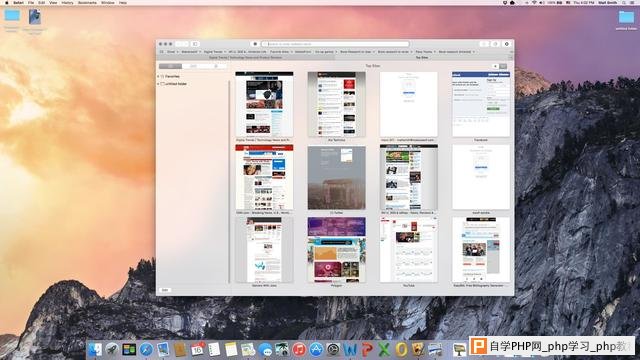
Task: Switch sidebar to Reading List segment
Action: click(x=193, y=66)
